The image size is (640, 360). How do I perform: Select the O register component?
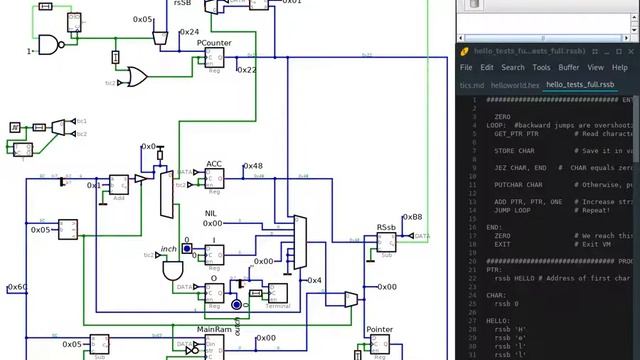point(214,293)
